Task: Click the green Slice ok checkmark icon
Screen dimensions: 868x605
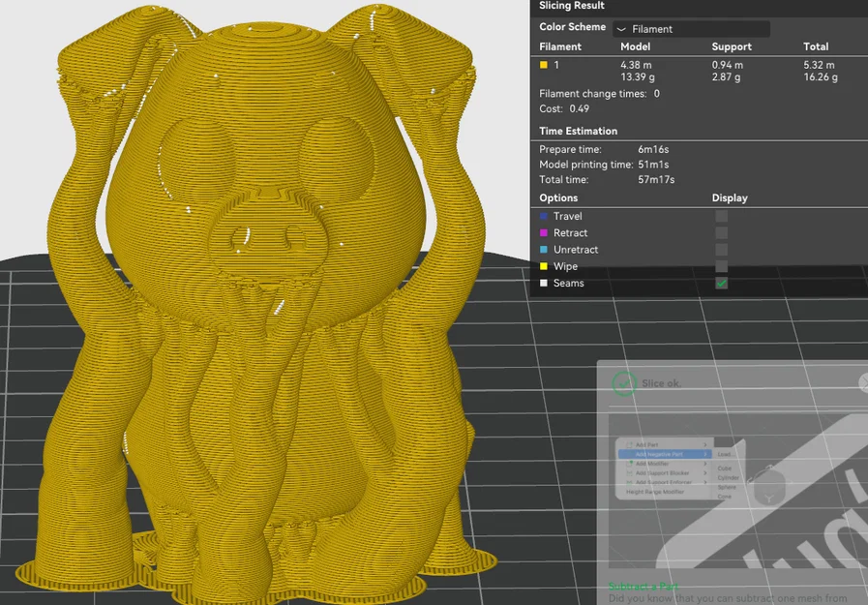Action: (624, 383)
